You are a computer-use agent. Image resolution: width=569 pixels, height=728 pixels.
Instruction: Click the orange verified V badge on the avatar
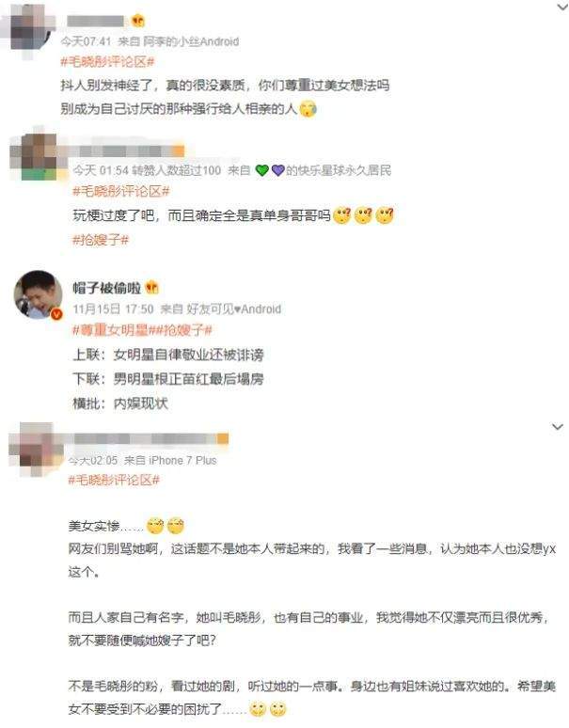point(56,314)
